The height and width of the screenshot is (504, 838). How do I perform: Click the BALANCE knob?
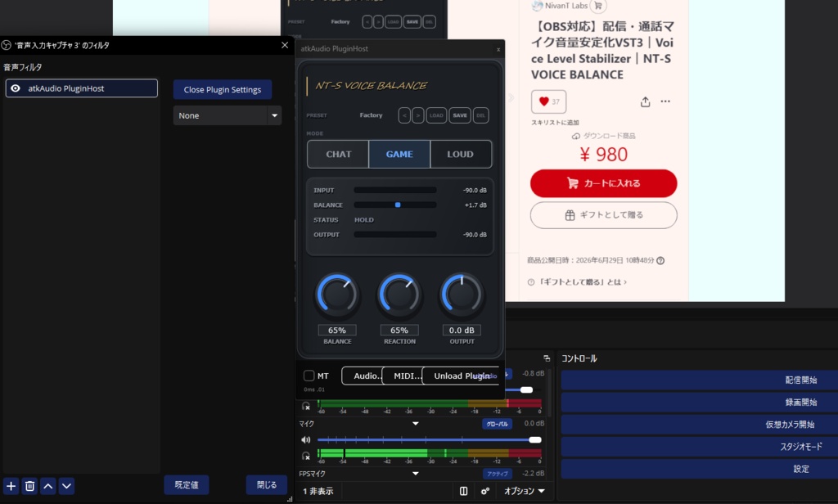tap(336, 295)
